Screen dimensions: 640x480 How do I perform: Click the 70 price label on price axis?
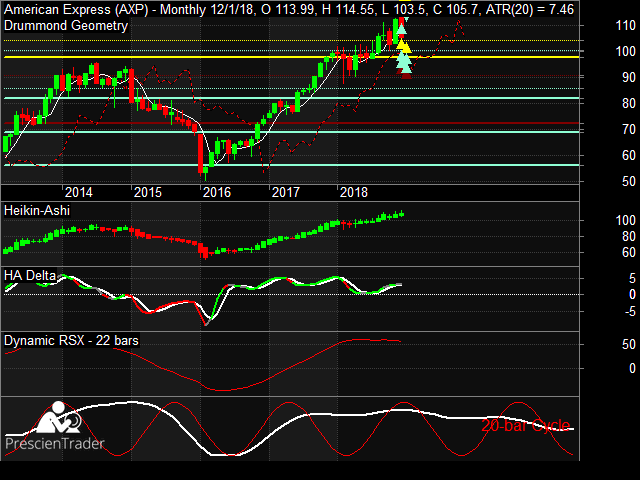coord(629,129)
